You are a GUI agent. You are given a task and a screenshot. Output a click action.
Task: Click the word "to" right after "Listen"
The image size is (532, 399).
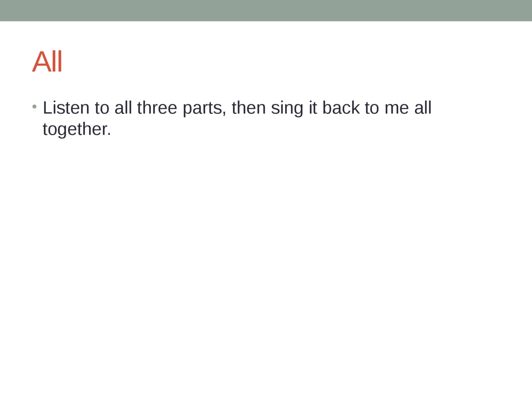point(102,108)
